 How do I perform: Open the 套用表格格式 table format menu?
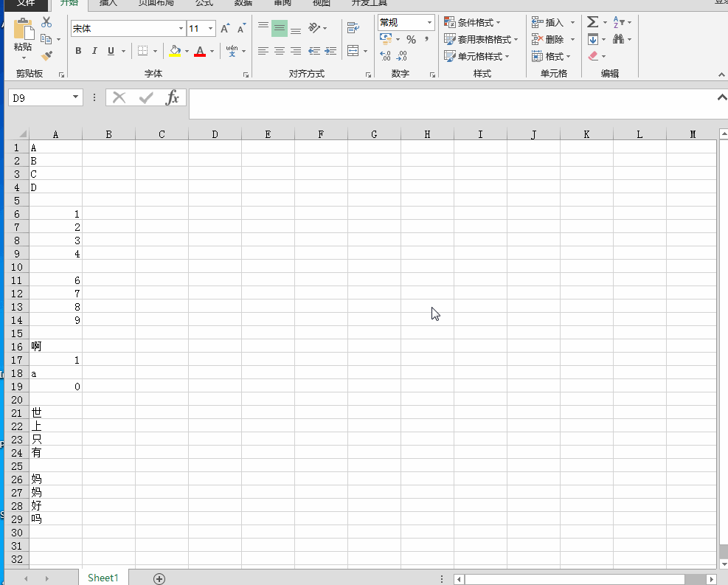point(481,39)
